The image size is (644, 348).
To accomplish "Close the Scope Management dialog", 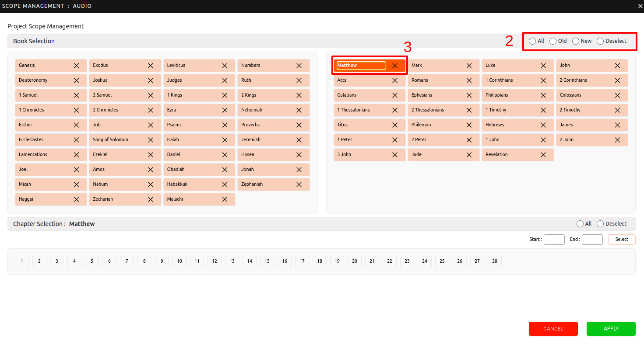I will click(x=640, y=6).
